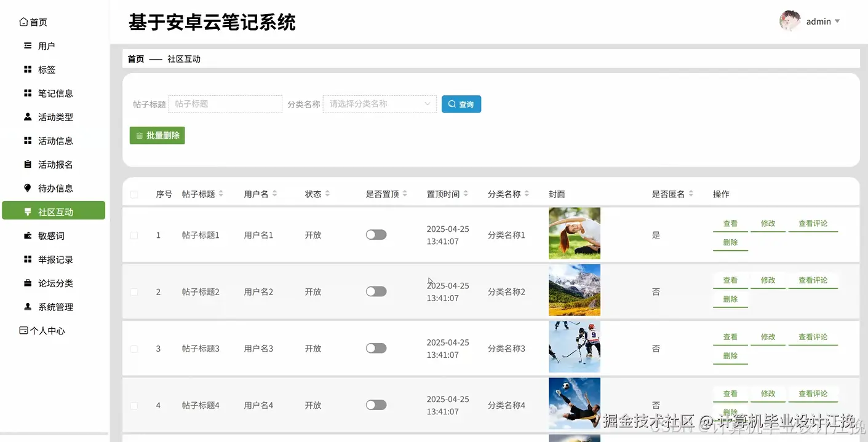Click the card icon beside 个人中心
This screenshot has width=868, height=442.
coord(23,330)
